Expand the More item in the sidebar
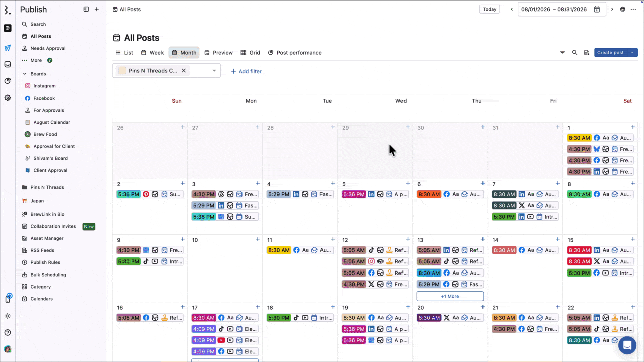The image size is (644, 362). [x=36, y=60]
